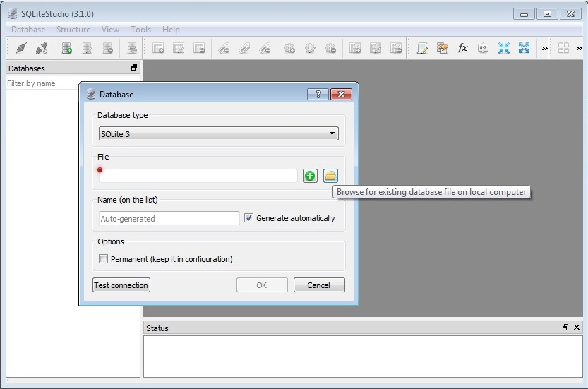
Task: Cancel the Database dialog
Action: (x=319, y=285)
